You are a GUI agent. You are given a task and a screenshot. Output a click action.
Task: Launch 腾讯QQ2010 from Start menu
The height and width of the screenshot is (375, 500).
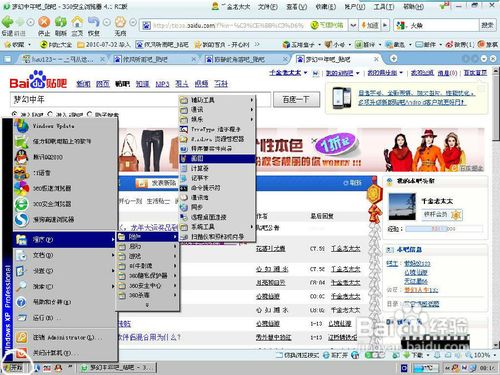[65, 157]
